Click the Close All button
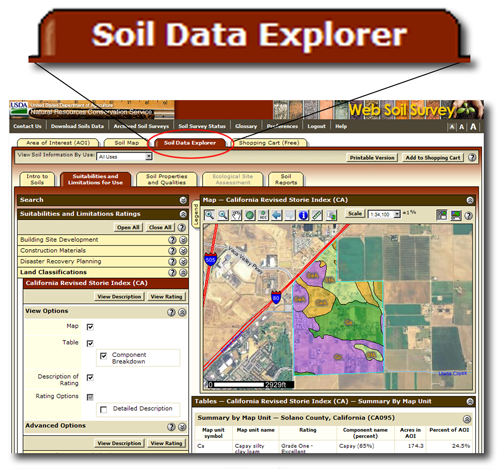Screen dimensions: 498x469 tap(160, 227)
